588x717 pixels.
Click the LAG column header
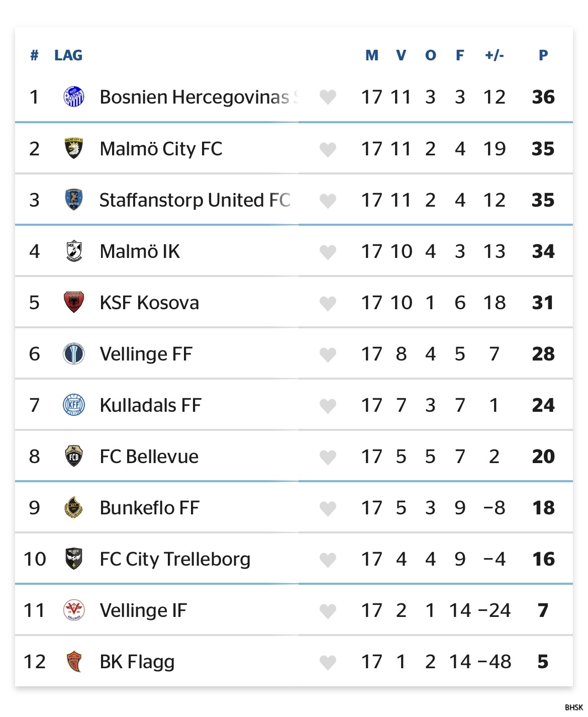[x=68, y=55]
